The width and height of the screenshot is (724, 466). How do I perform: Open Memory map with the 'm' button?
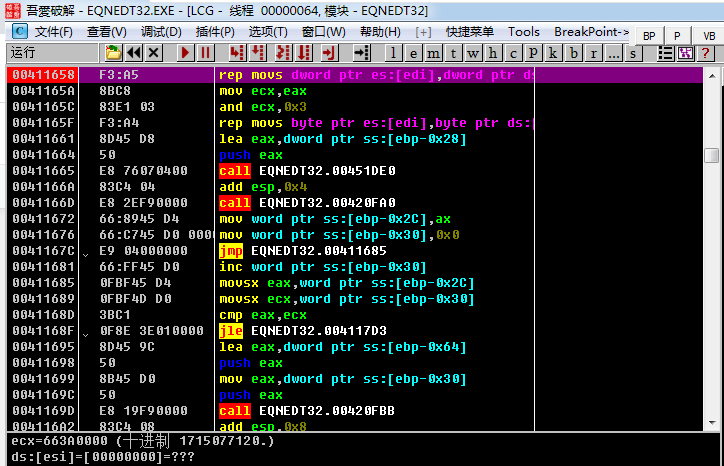(x=433, y=54)
